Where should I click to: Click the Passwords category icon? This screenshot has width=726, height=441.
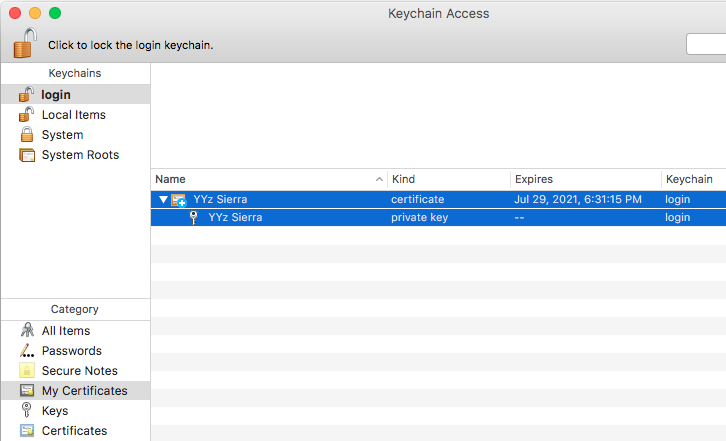click(27, 351)
